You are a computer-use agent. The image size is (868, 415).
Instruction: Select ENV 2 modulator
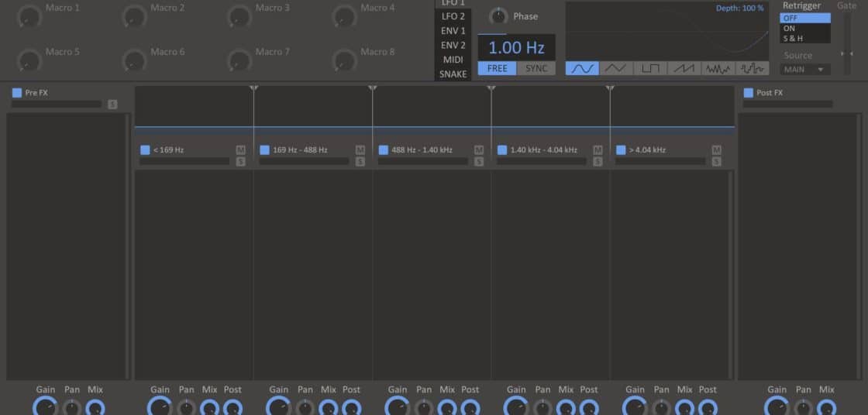coord(453,45)
